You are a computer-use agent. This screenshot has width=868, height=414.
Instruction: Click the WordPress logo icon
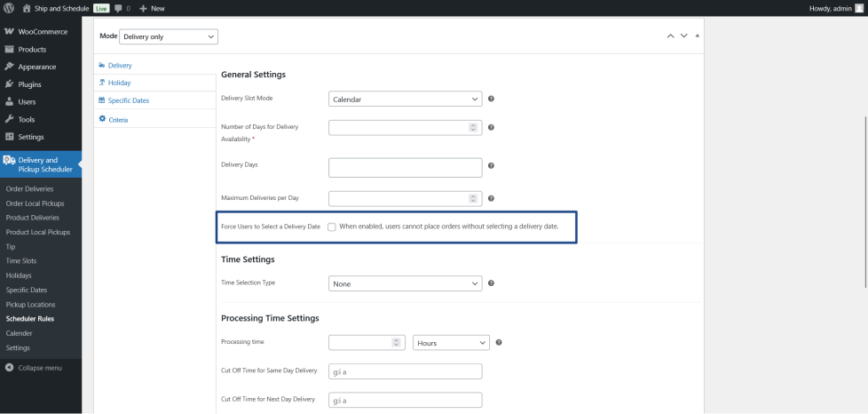click(x=9, y=8)
